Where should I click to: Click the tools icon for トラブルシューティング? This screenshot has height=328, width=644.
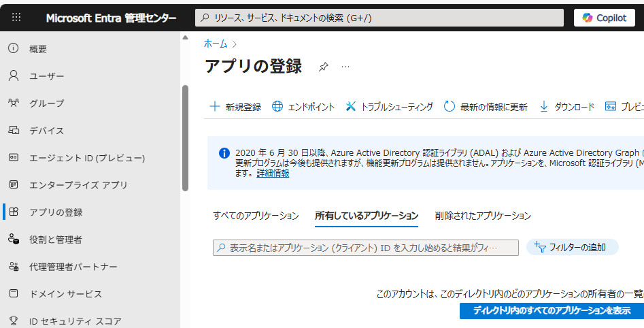coord(350,106)
